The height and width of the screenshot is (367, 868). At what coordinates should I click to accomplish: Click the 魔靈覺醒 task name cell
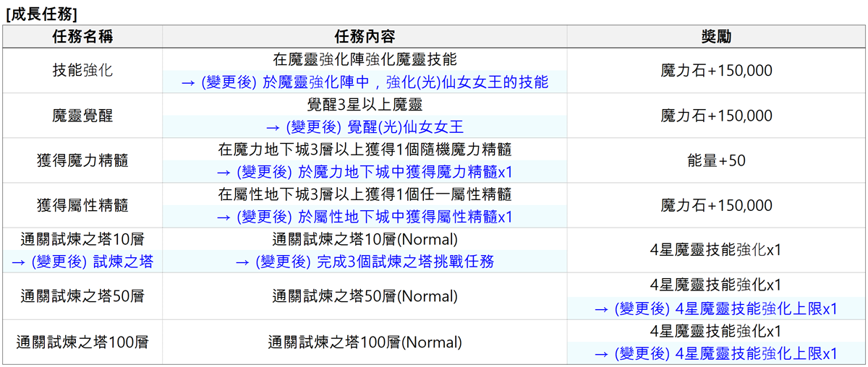82,116
